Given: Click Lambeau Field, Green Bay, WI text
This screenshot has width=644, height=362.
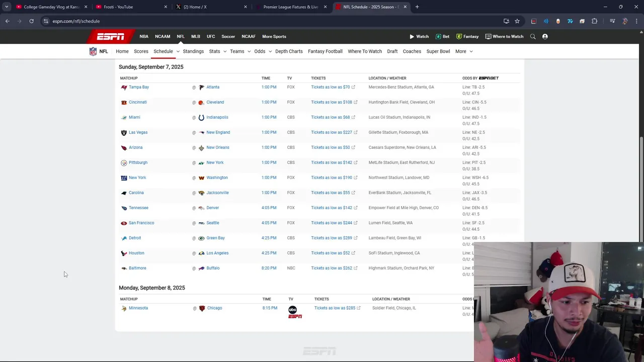Looking at the screenshot, I should (x=395, y=238).
